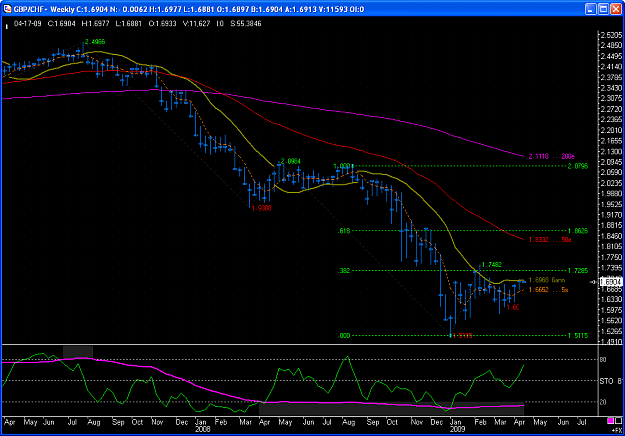Viewport: 625px width, 436px height.
Task: Click the 2.0796 Fibonacci level value
Action: click(x=578, y=166)
